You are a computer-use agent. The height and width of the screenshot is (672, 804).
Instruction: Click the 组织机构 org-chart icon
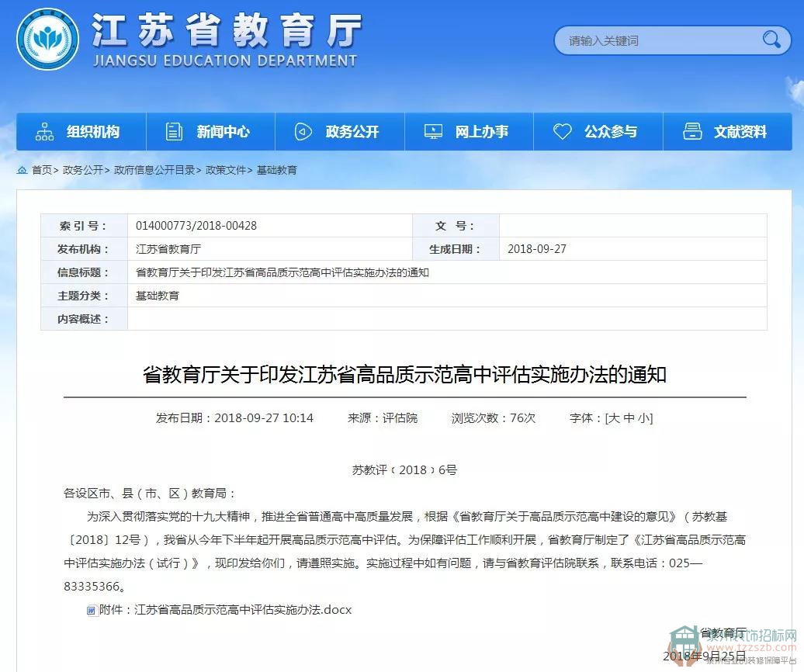[45, 132]
